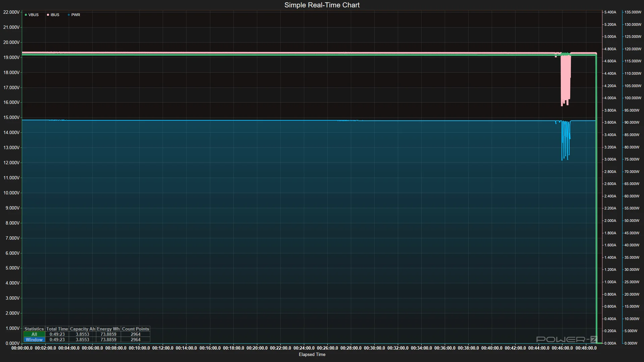
Task: Click the 73.8859 Energy Wh value in All row
Action: (108, 334)
